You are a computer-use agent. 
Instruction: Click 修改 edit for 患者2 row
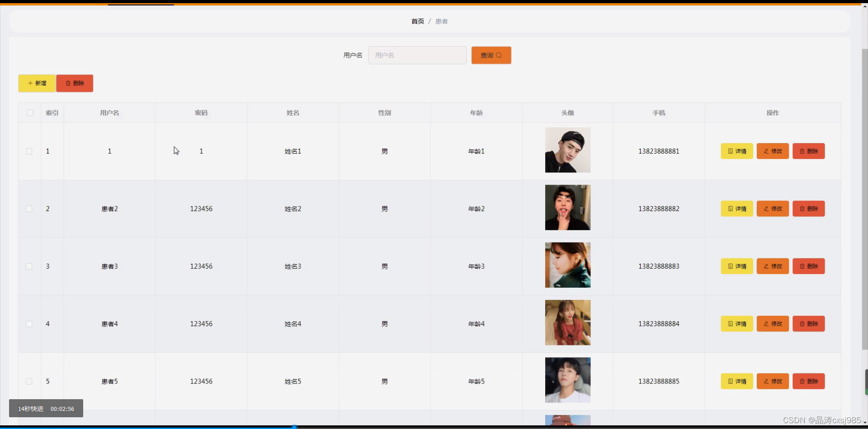click(773, 209)
